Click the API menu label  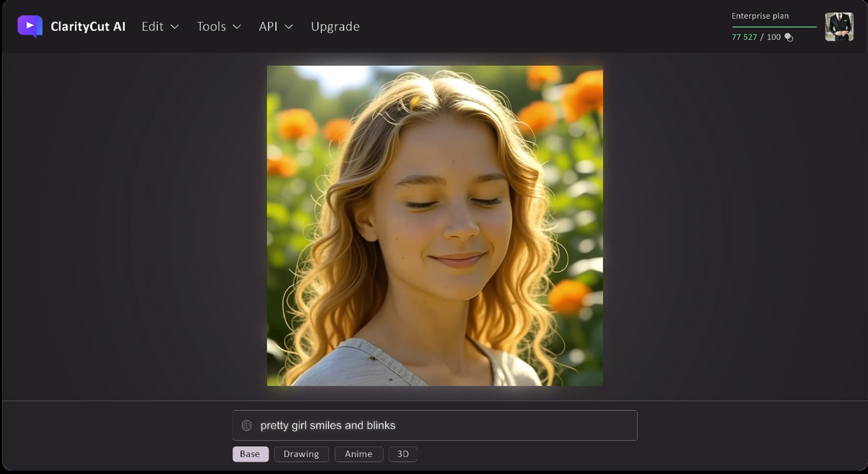[x=268, y=26]
